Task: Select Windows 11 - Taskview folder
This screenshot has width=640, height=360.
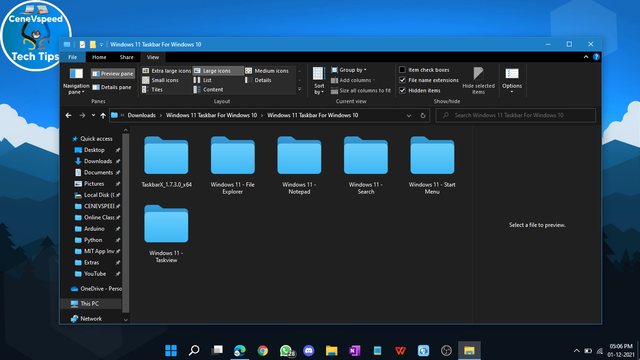Action: tap(166, 234)
